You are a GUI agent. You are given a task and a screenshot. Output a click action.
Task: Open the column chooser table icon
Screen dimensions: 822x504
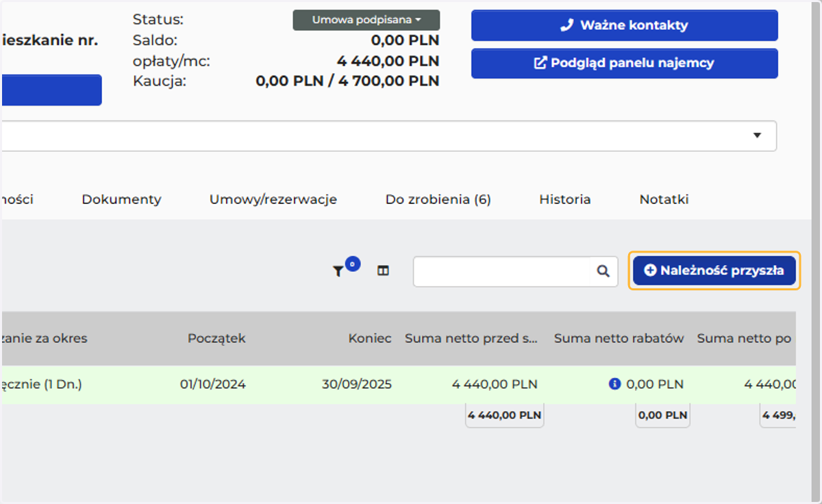(x=383, y=271)
